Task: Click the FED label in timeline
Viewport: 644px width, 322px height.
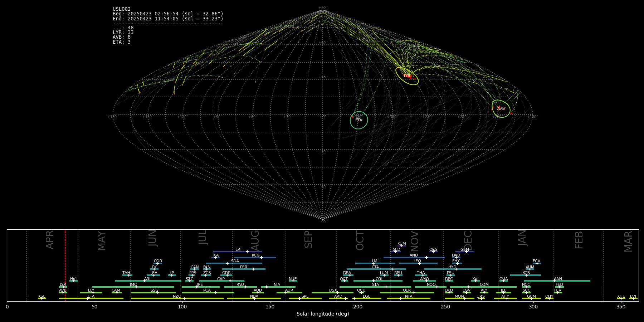Action: 559,285
